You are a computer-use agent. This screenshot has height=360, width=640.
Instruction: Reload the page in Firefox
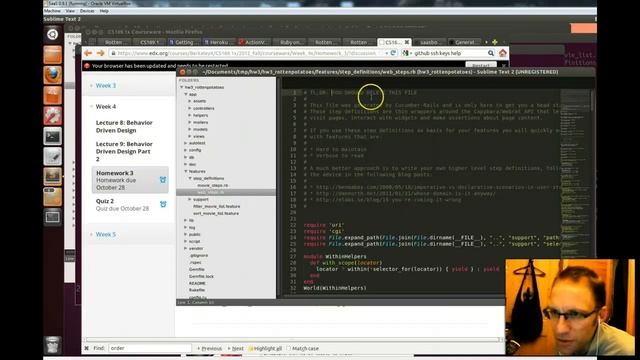(x=393, y=53)
